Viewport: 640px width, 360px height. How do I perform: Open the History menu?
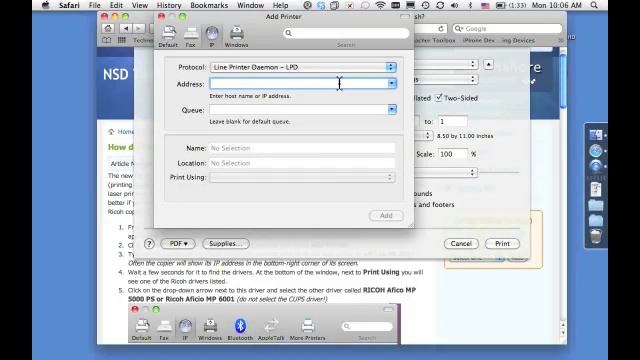[x=169, y=5]
